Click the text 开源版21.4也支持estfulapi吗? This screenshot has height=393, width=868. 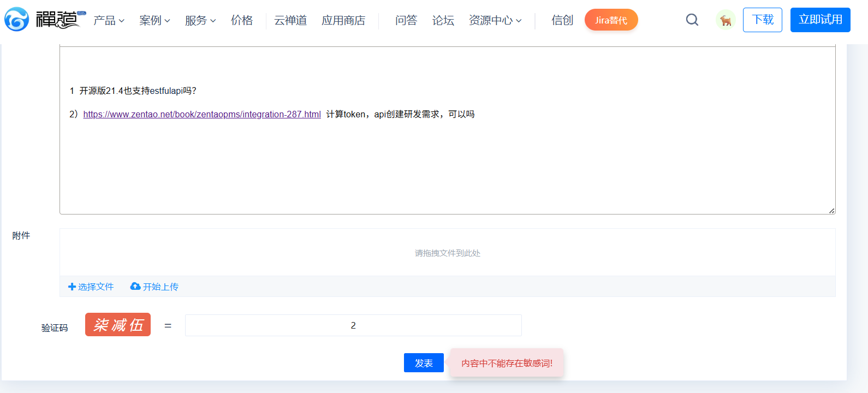tap(138, 91)
